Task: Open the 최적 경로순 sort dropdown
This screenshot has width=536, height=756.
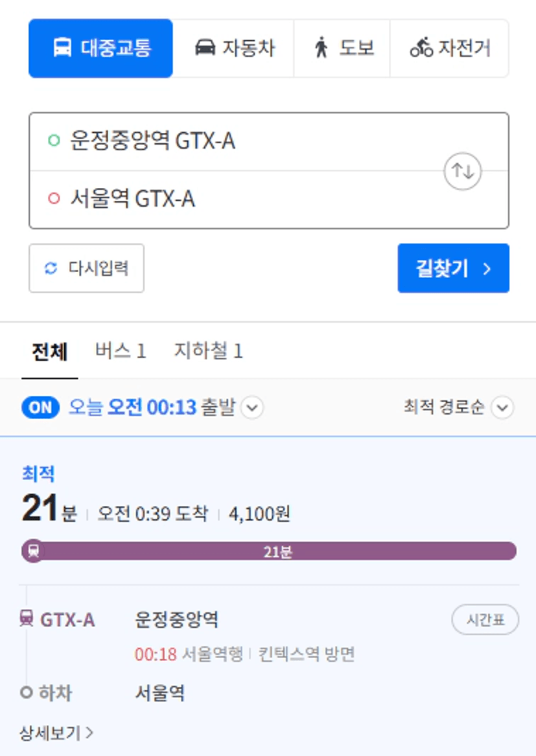Action: (502, 407)
